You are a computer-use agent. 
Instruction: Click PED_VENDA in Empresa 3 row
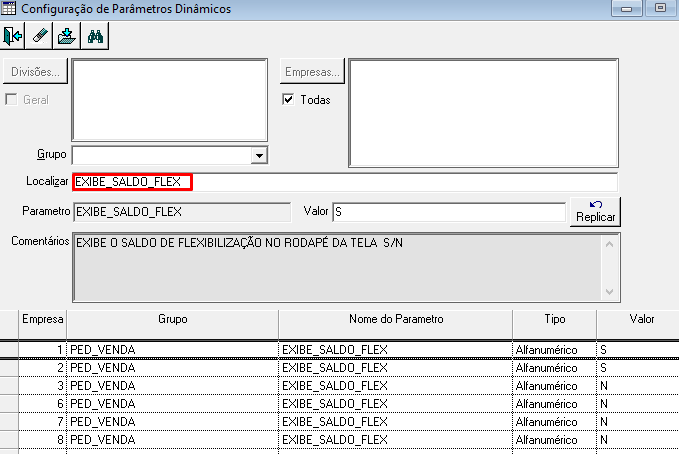tap(103, 386)
